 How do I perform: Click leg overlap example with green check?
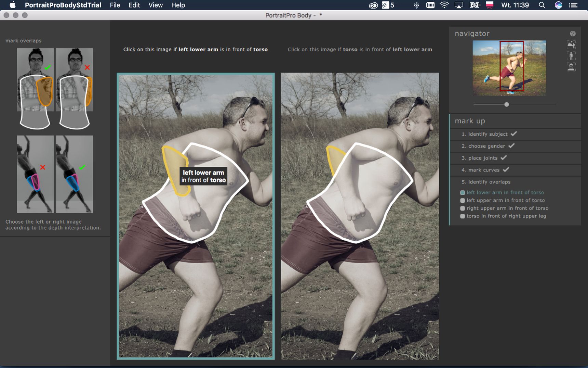coord(74,174)
